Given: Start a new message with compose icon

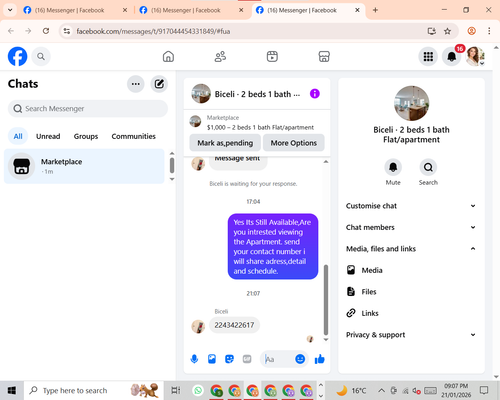Looking at the screenshot, I should tap(159, 84).
